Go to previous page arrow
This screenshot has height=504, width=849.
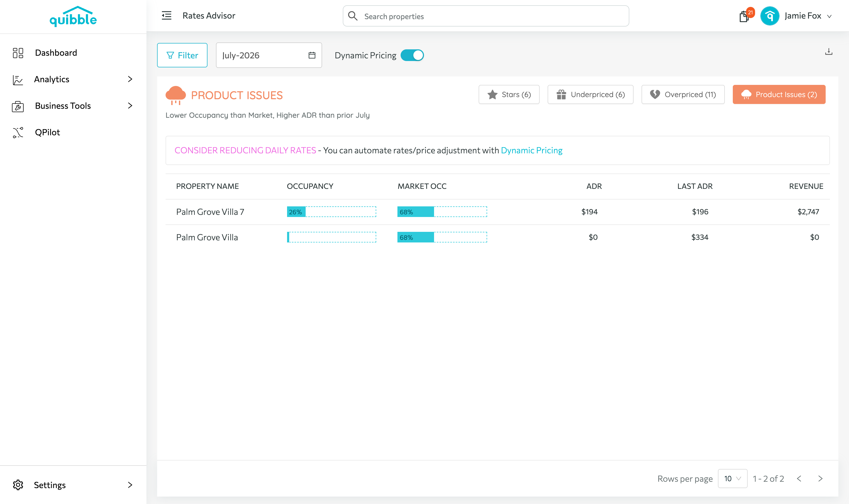[799, 479]
